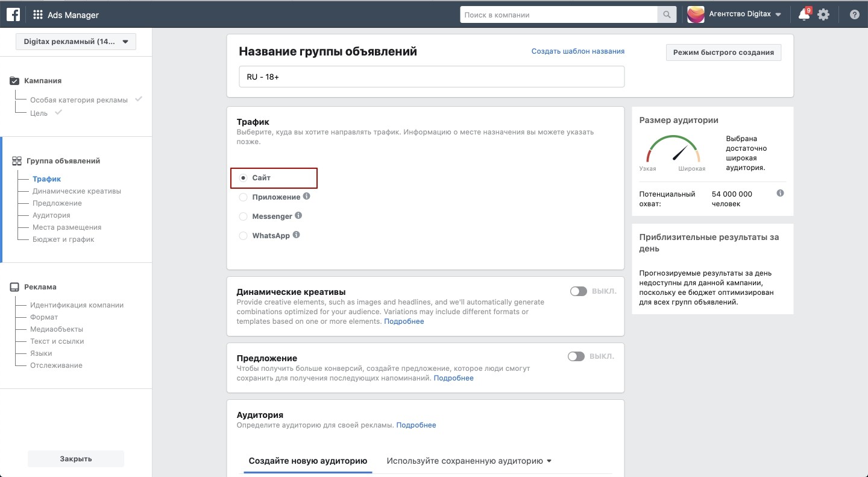The width and height of the screenshot is (868, 477).
Task: Select the WhatsApp radio option
Action: 244,236
